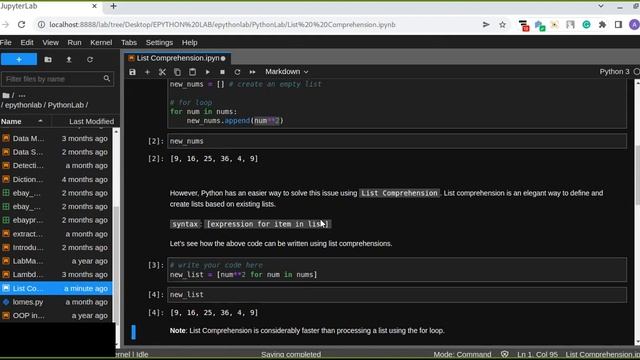Screen dimensions: 640x360
Task: Select the Data M... notebook file
Action: (x=56, y=138)
